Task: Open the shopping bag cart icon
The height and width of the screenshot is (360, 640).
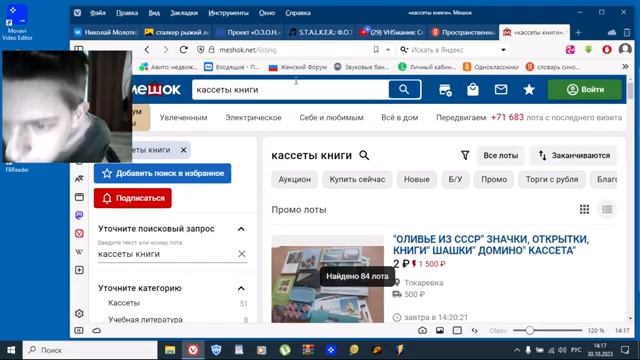Action: [473, 89]
